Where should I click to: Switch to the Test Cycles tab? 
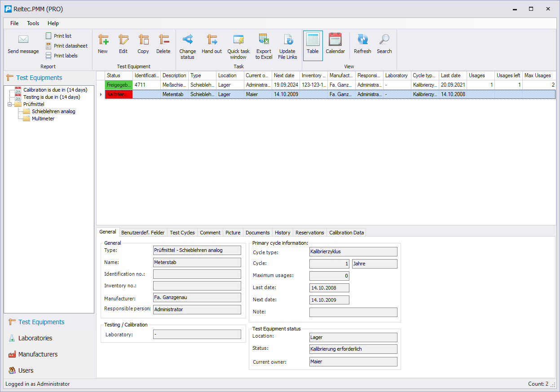point(182,233)
